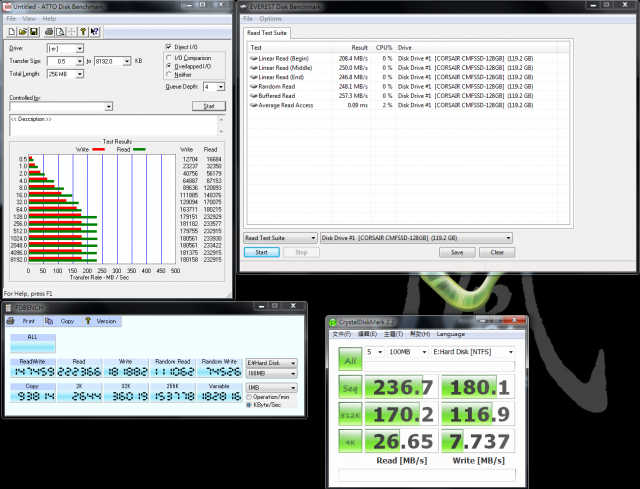
Task: Select the I/O Comparison radio button
Action: (x=169, y=58)
